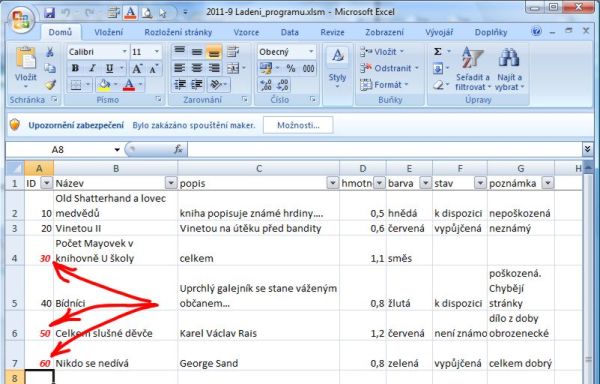Viewport: 600px width, 384px height.
Task: Open the Obecný number format dropdown
Action: click(x=311, y=52)
